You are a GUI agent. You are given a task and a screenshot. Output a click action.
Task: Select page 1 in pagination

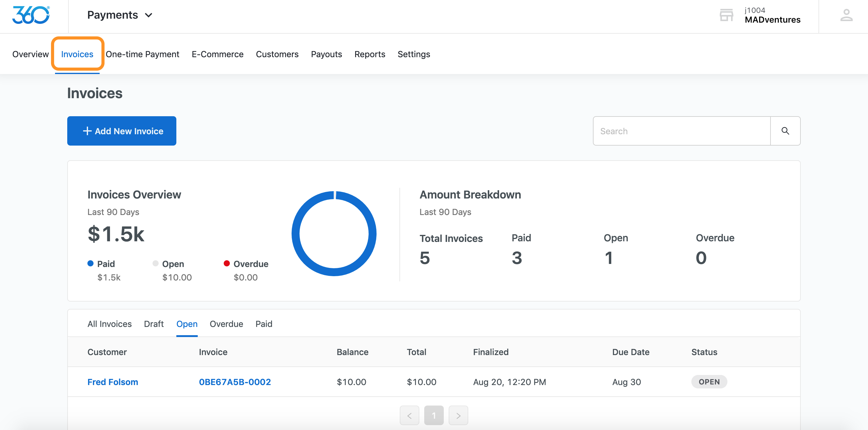click(x=434, y=415)
